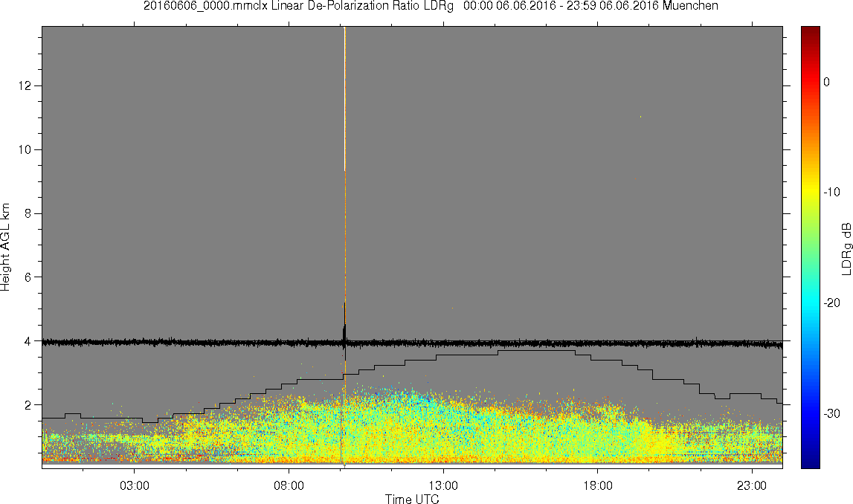Click the height tick label 2

pyautogui.click(x=29, y=405)
